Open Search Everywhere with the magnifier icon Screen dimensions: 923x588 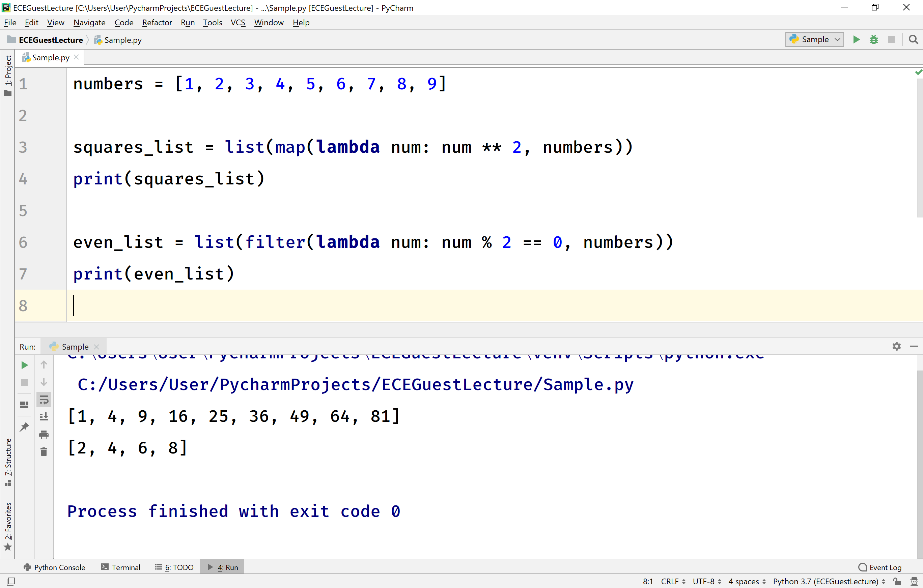pyautogui.click(x=914, y=39)
